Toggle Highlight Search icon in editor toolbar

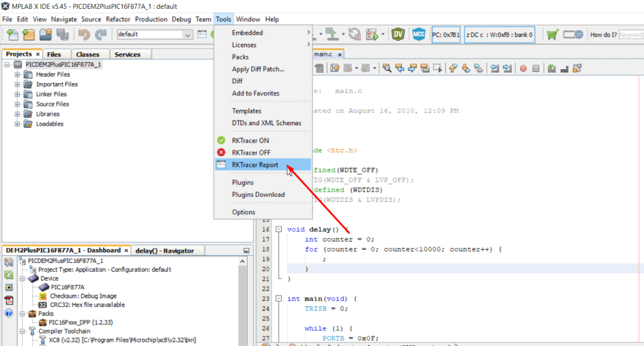click(x=425, y=68)
